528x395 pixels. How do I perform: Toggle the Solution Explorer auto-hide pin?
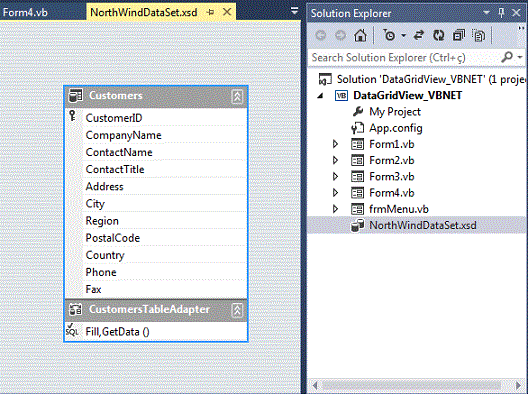[x=501, y=13]
